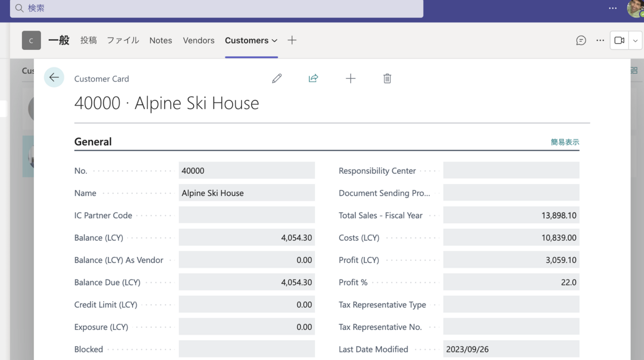Delete the customer using the trash icon

(387, 78)
